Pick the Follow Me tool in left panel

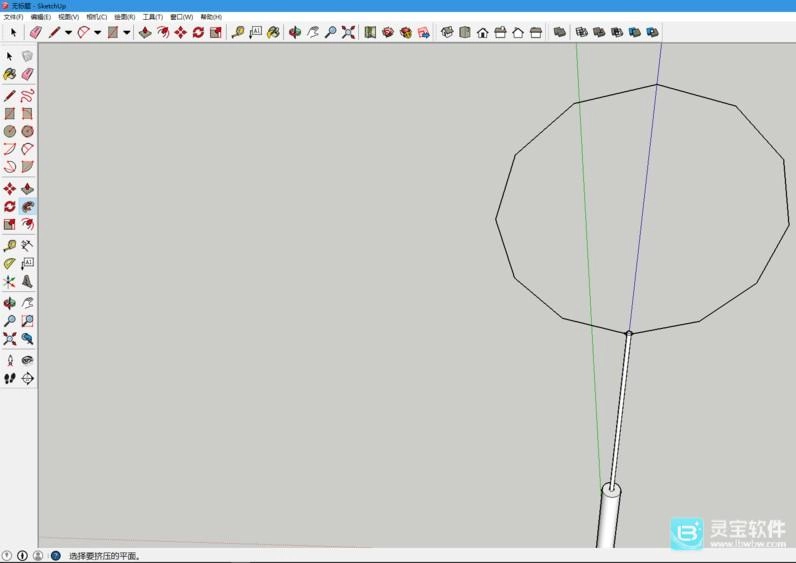pyautogui.click(x=27, y=206)
